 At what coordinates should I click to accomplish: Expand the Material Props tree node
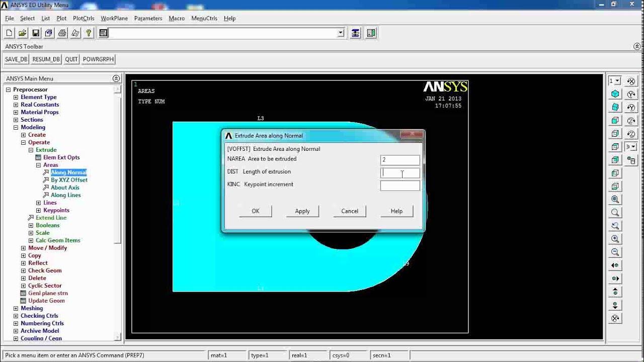point(16,112)
